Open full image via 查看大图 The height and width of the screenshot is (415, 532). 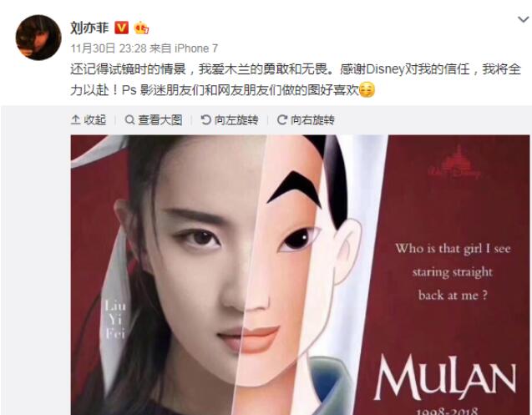(x=160, y=119)
